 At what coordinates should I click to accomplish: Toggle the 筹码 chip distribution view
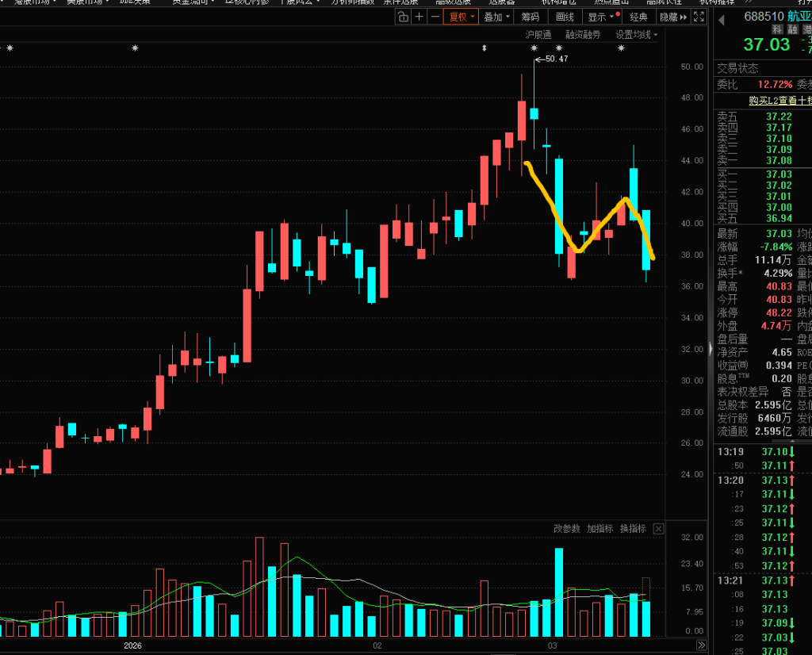[x=529, y=17]
